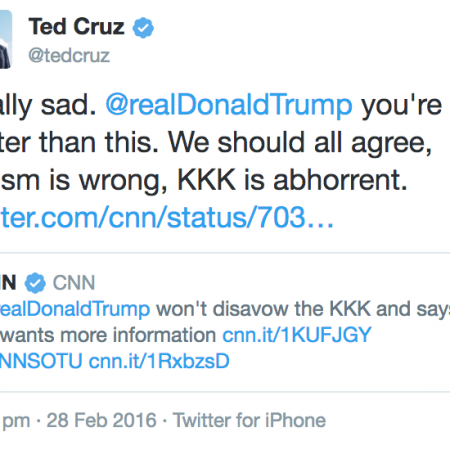450x450 pixels.
Task: Click the Twitter for iPhone source link
Action: click(249, 420)
